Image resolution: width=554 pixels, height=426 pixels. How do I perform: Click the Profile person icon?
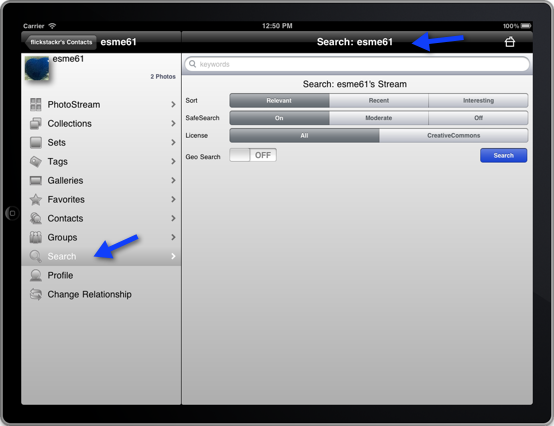point(36,276)
